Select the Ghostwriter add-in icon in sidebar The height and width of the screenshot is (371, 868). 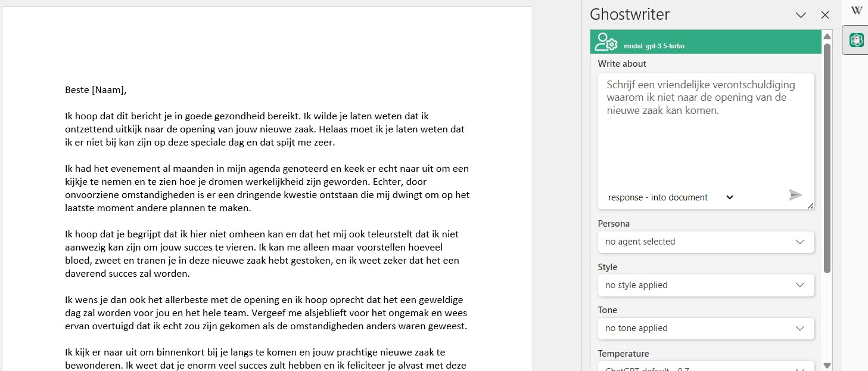(x=855, y=39)
